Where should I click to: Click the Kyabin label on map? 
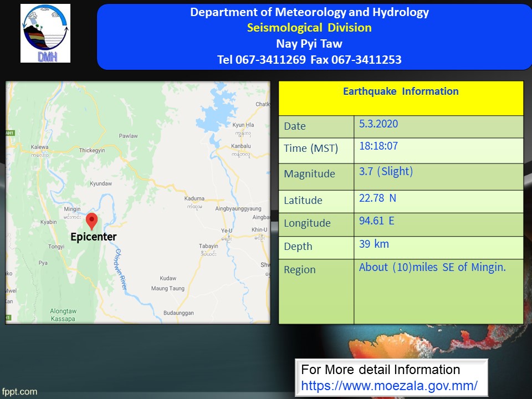(49, 222)
